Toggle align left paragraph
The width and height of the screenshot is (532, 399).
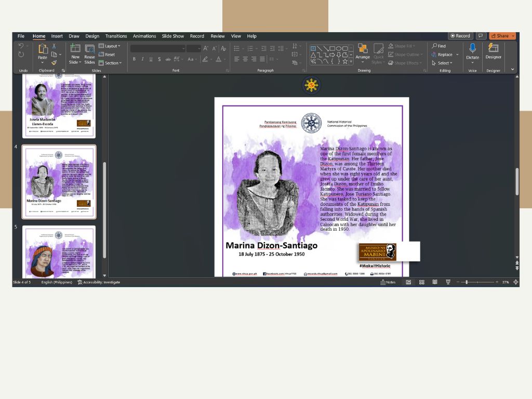[237, 59]
